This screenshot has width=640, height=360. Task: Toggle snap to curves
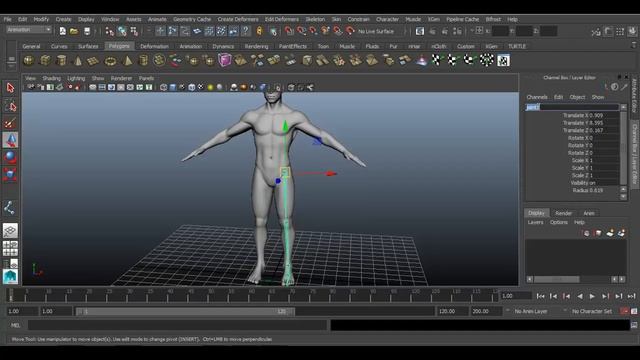click(301, 31)
